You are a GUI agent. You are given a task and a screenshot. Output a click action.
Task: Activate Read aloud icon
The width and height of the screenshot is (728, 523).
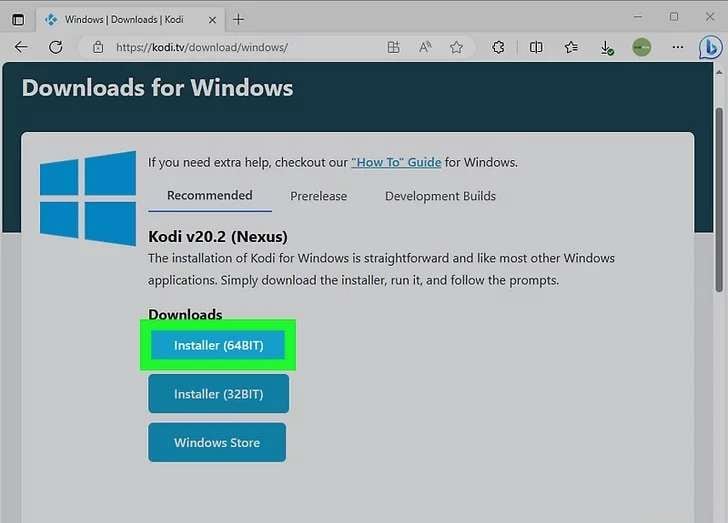425,47
